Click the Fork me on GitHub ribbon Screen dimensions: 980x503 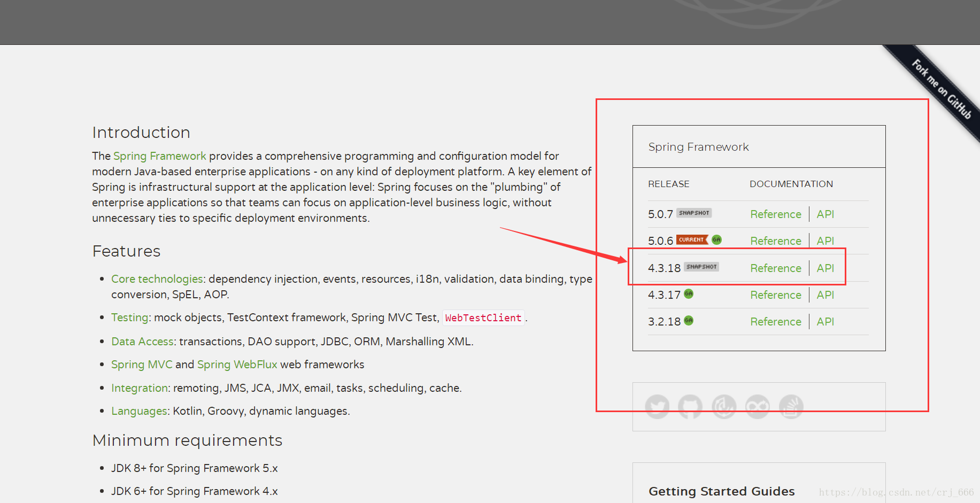941,89
